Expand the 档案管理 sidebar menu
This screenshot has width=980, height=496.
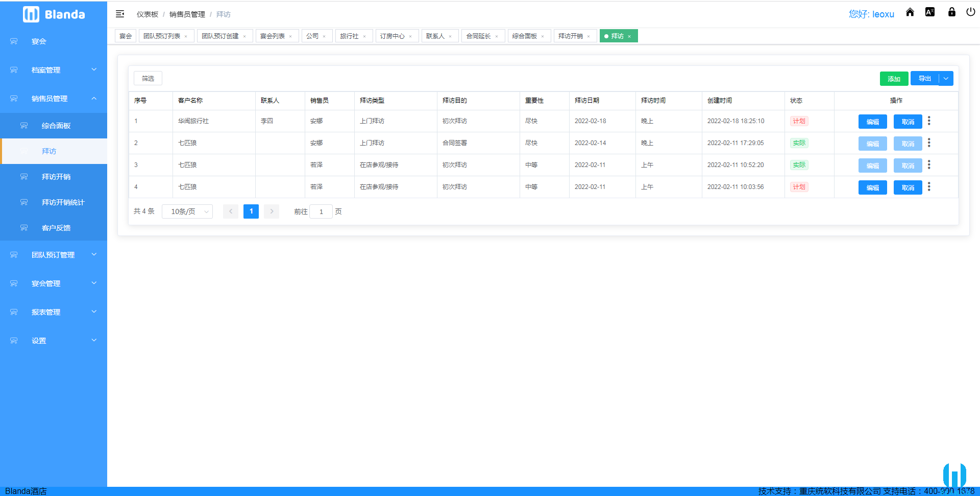pos(54,70)
